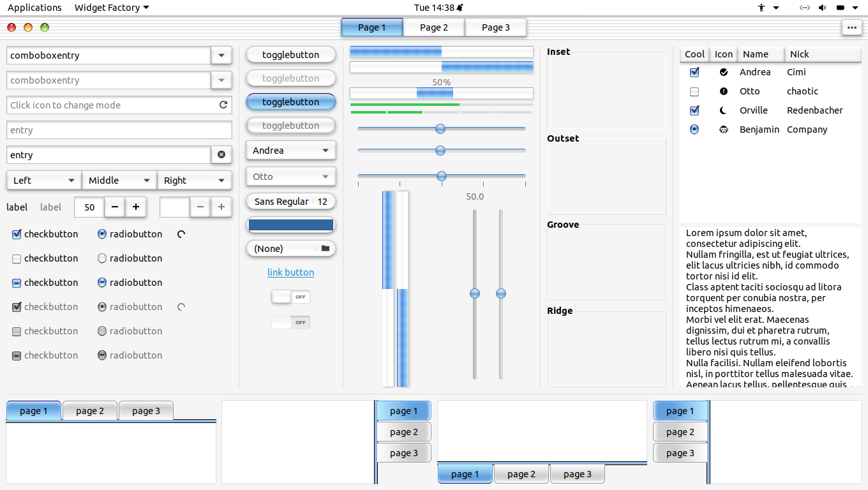This screenshot has height=490, width=868.
Task: Open the Left combo dropdown
Action: (x=44, y=181)
